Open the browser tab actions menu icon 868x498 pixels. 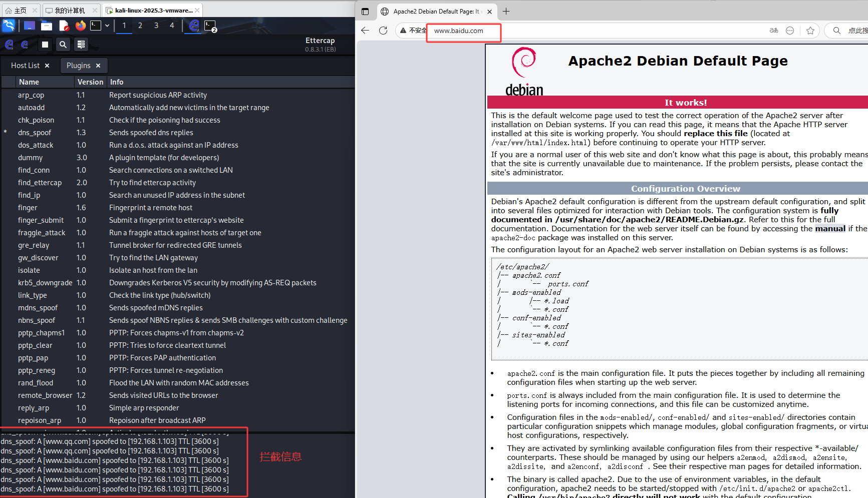coord(365,12)
